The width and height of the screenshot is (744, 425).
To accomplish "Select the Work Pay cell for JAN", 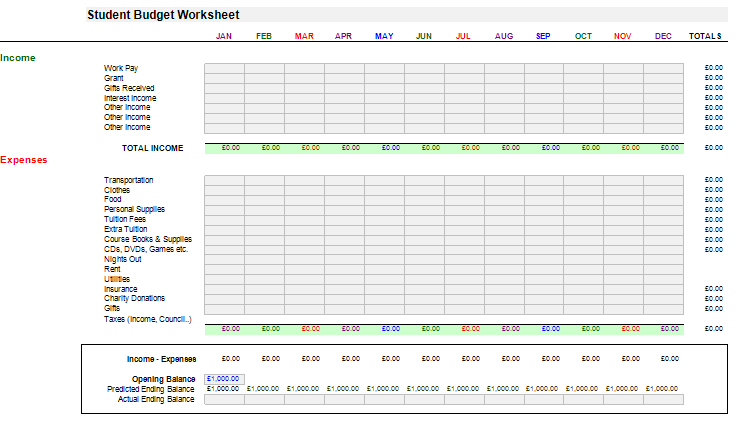I will [224, 68].
